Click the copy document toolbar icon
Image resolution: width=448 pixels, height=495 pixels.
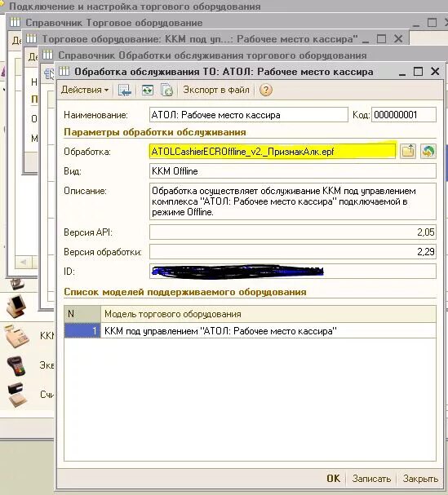[166, 90]
